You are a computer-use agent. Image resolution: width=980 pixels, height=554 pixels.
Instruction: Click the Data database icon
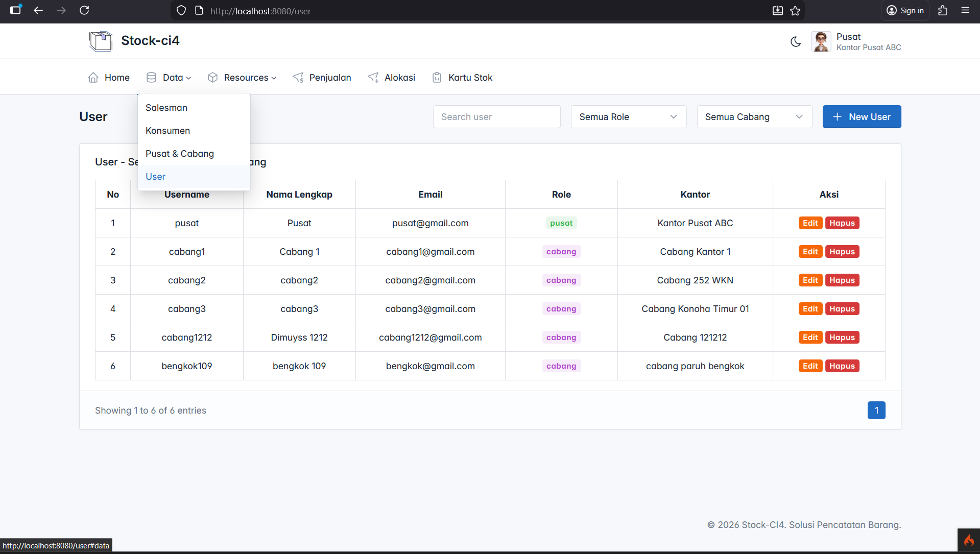click(151, 78)
